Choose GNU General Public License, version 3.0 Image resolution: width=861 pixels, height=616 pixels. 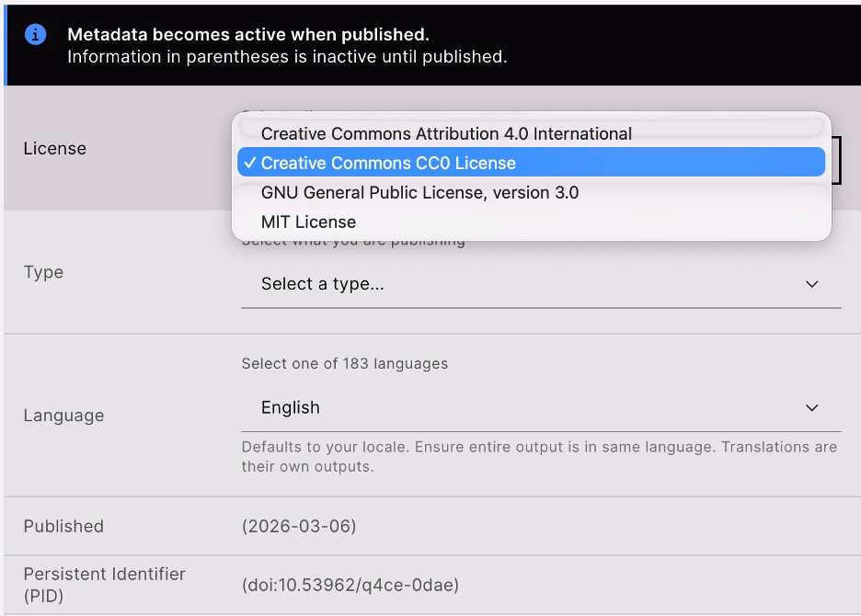coord(419,193)
